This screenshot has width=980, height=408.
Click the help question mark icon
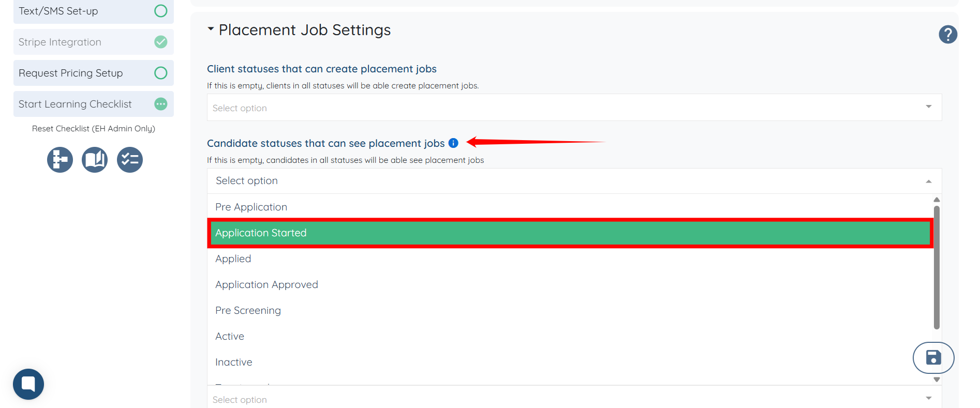pos(947,35)
